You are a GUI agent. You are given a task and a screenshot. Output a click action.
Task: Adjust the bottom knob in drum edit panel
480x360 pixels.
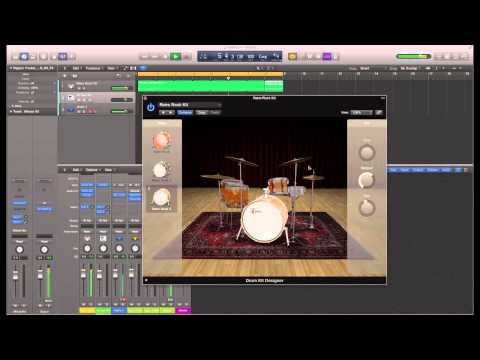click(367, 207)
